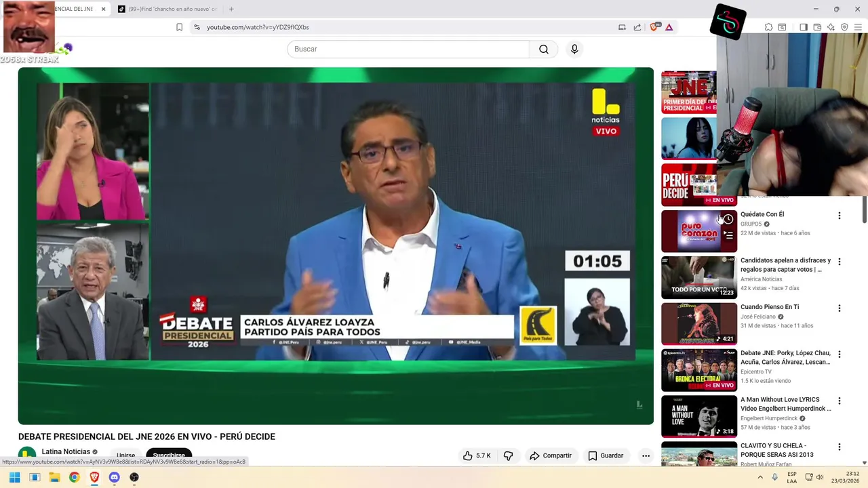Open options for Candidatos apelan a disfraces video
Screen dimensions: 868x488
click(839, 262)
